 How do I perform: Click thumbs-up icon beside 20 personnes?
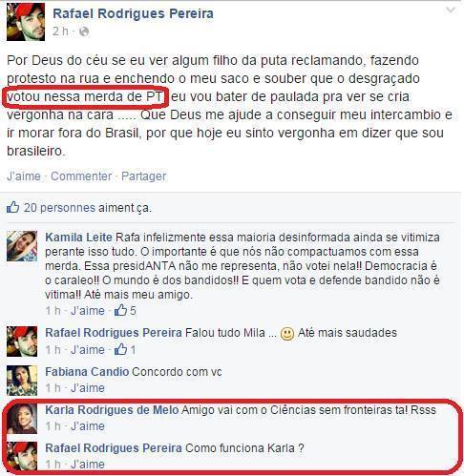13,207
